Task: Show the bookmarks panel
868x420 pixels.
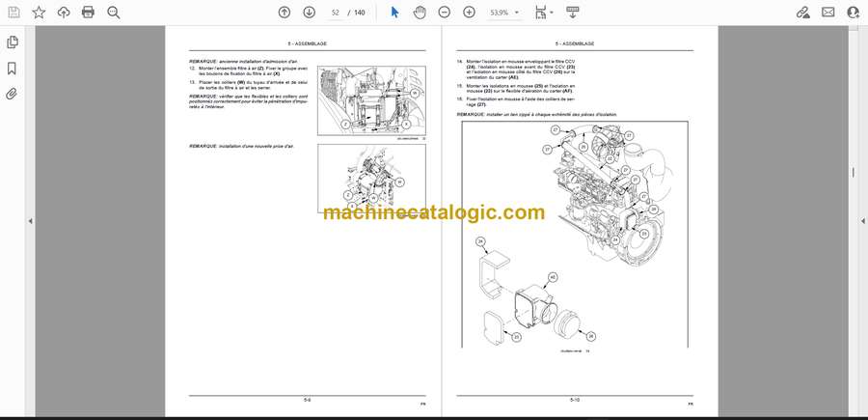Action: [x=12, y=69]
